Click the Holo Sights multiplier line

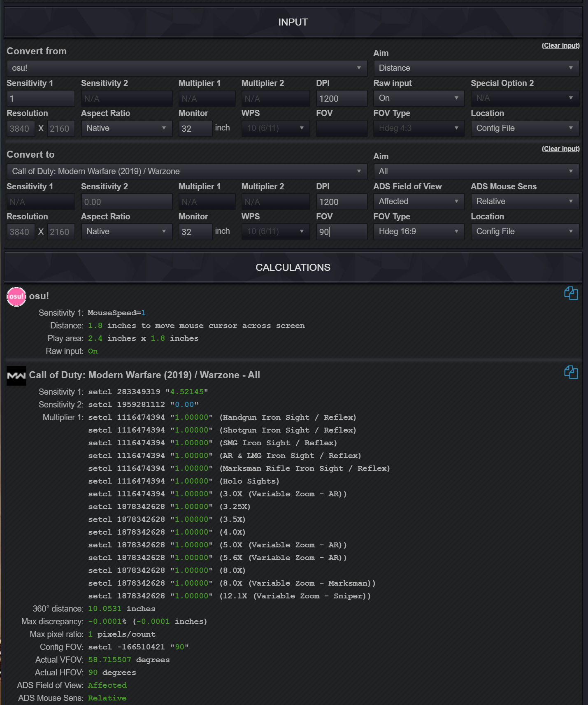[x=184, y=481]
